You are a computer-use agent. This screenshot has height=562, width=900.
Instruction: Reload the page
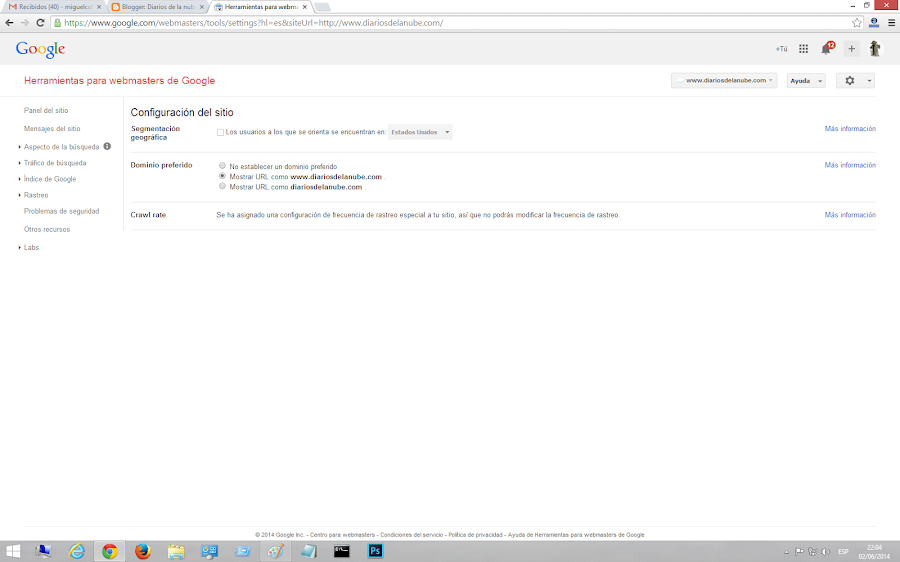point(40,23)
